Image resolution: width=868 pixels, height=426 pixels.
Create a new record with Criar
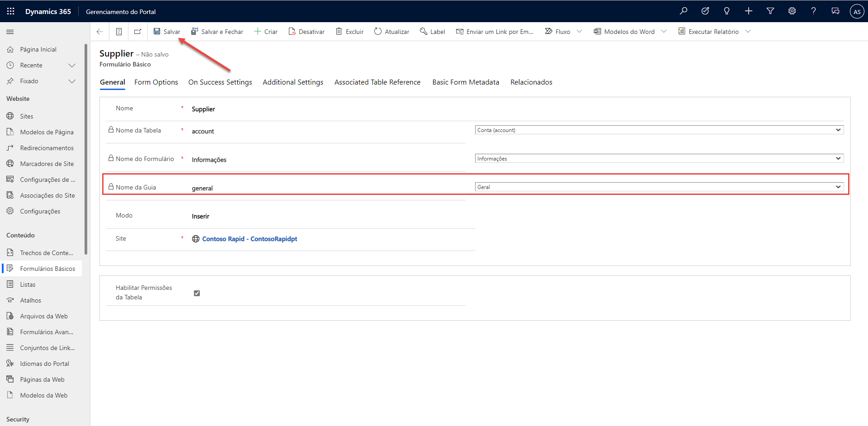[266, 32]
